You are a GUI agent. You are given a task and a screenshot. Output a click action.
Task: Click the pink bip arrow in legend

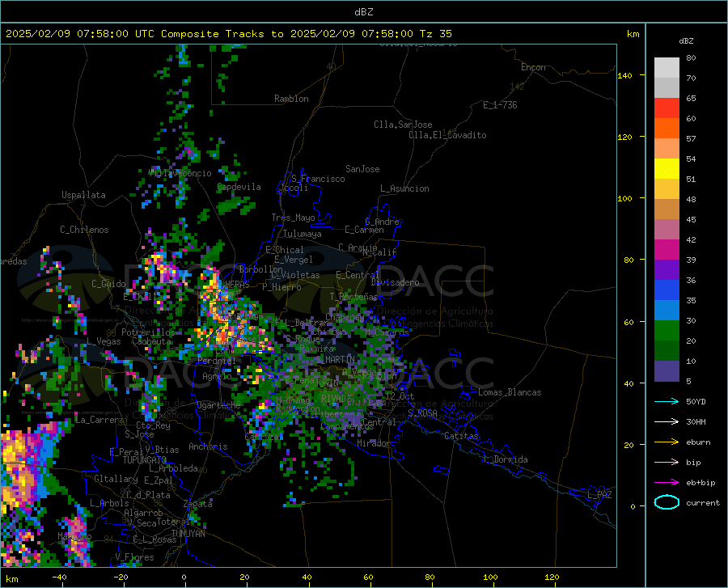pos(667,463)
